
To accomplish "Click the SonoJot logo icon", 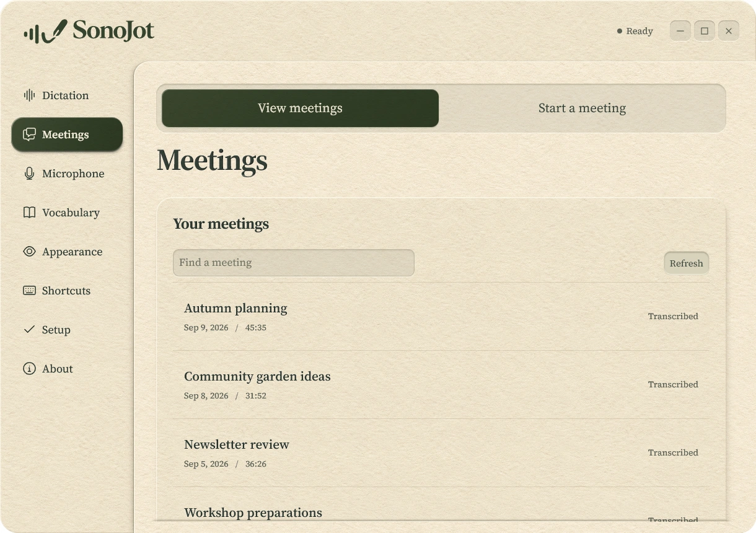I will [x=45, y=31].
